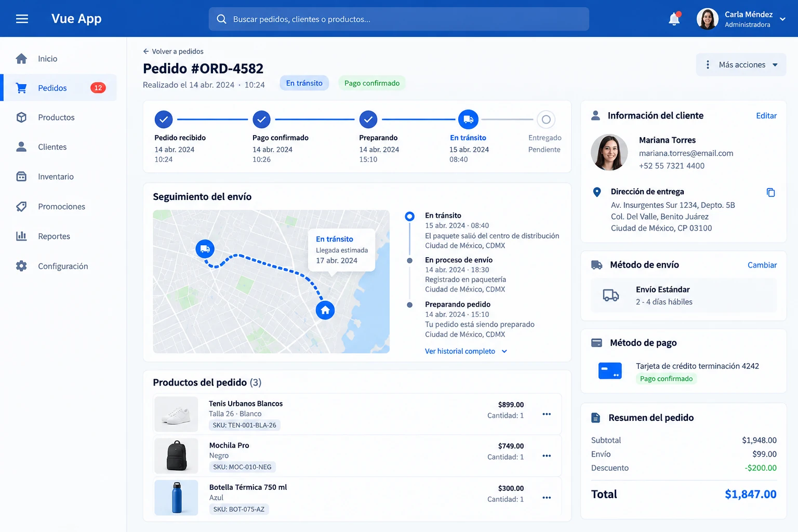Click the Productos box icon

click(21, 117)
